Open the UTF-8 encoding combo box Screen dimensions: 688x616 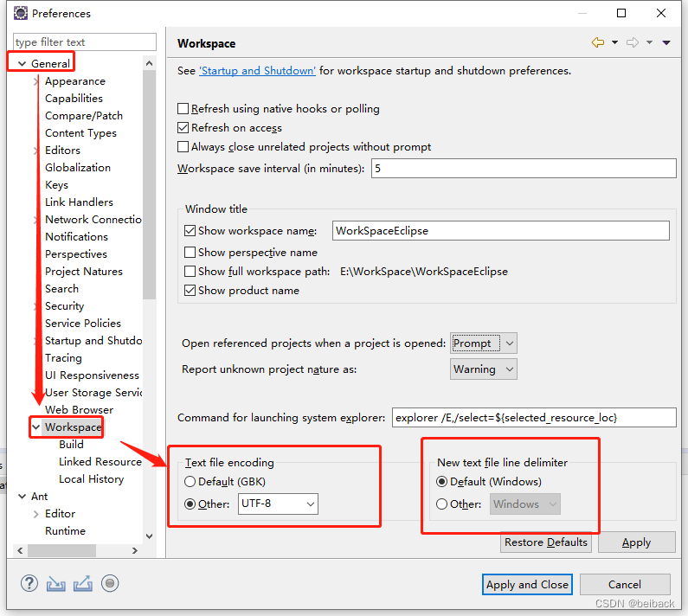click(278, 504)
